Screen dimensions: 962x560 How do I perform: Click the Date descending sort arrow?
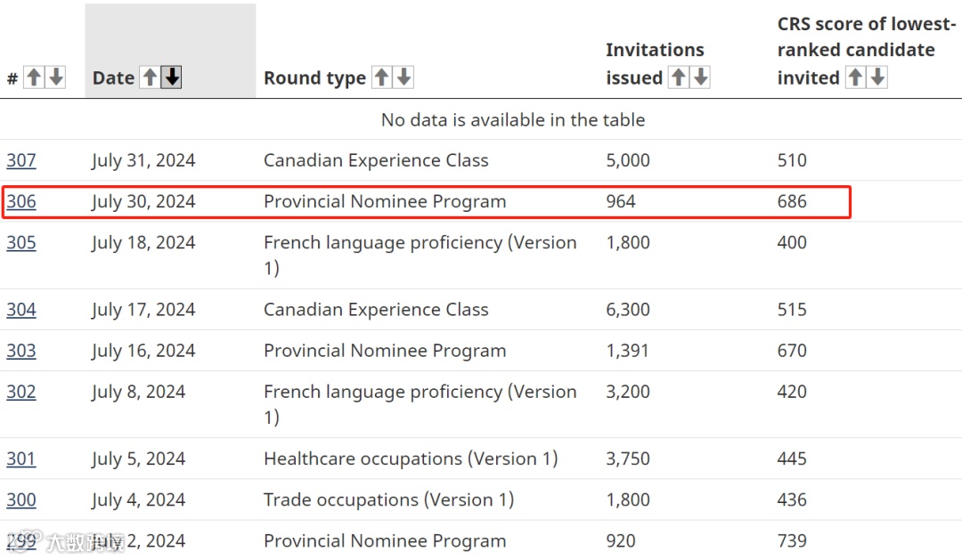click(172, 77)
